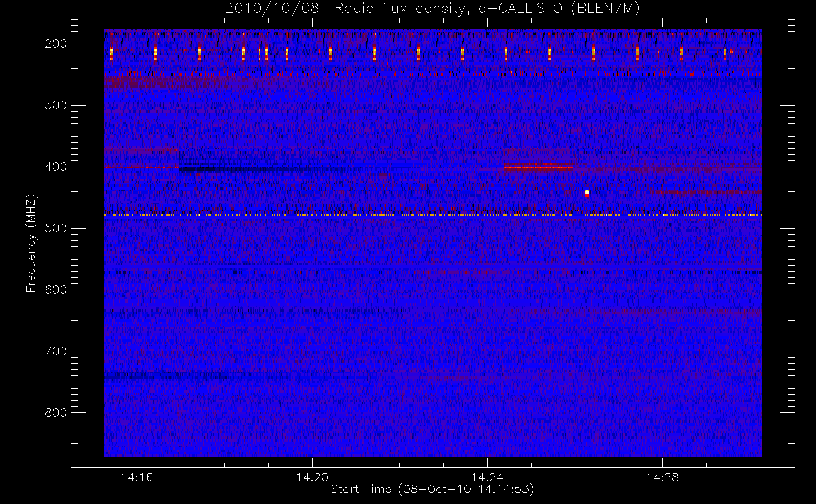Image resolution: width=816 pixels, height=504 pixels.
Task: Click the 200 frequency tick label
Action: click(56, 44)
